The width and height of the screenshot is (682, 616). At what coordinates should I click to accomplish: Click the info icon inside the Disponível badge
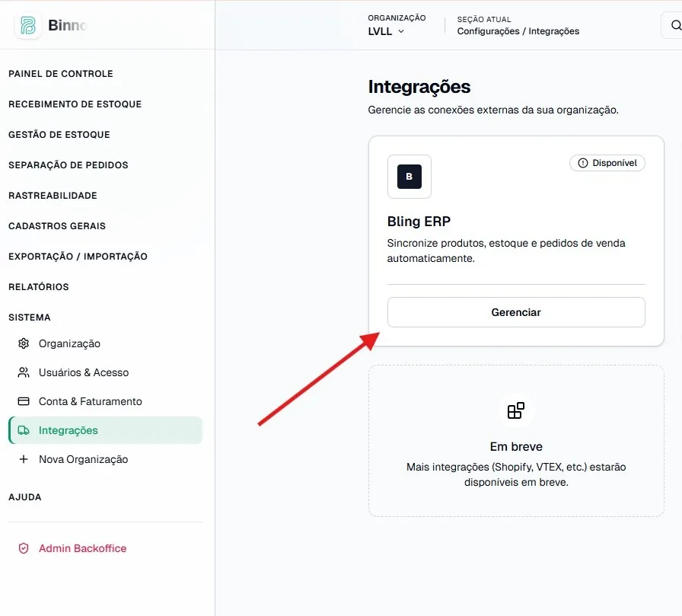coord(582,162)
